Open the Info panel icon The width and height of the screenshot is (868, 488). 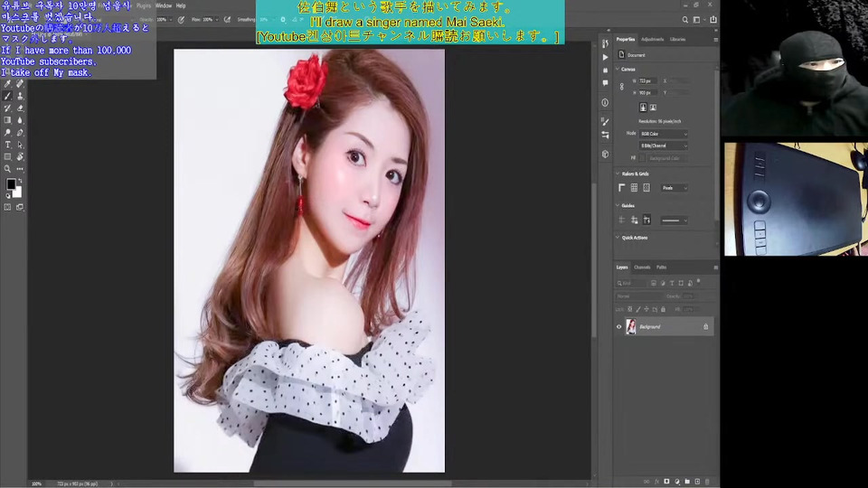[605, 102]
